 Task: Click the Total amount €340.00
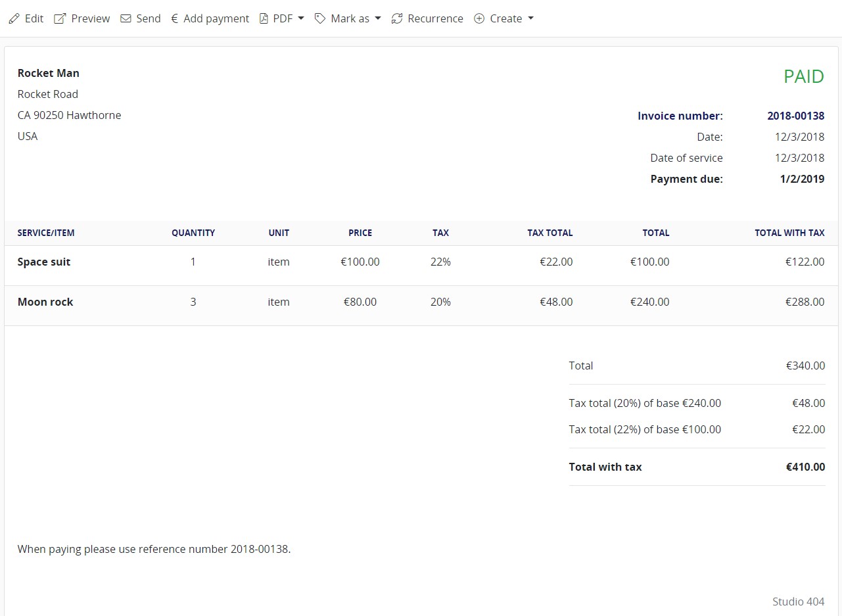(x=806, y=366)
